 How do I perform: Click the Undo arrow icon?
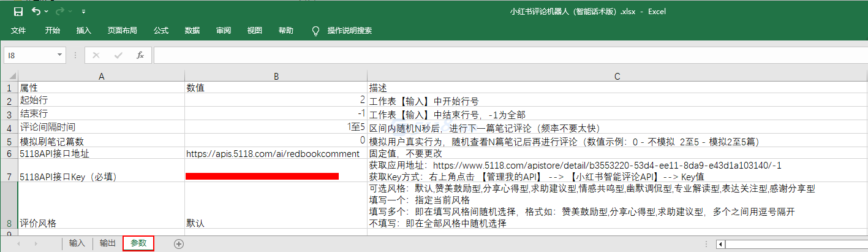tap(36, 12)
